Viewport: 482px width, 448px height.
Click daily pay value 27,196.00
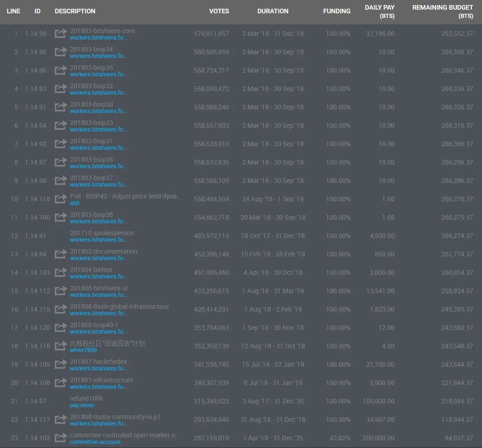[x=380, y=34]
